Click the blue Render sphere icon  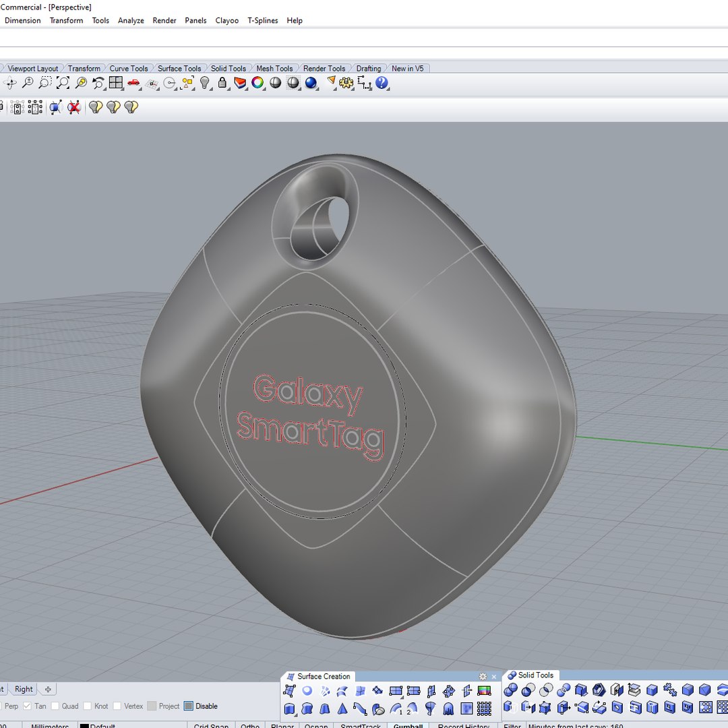point(311,83)
